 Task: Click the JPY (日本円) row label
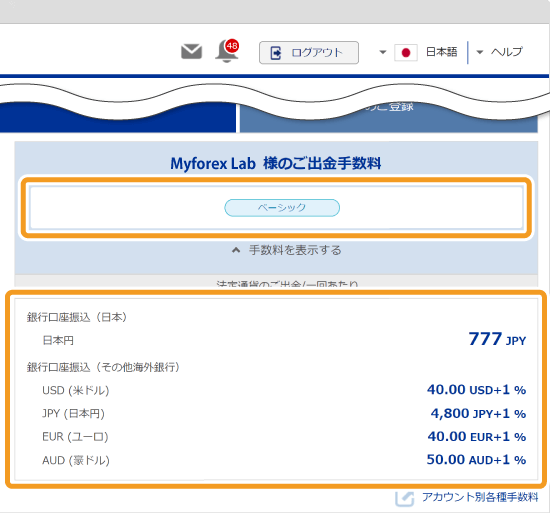pyautogui.click(x=73, y=414)
